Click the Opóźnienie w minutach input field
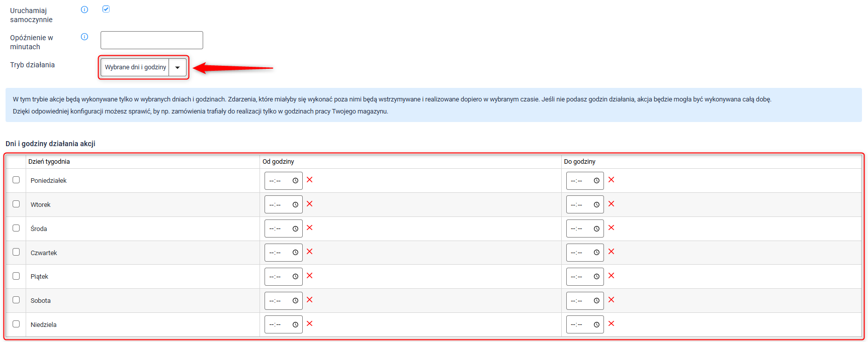The height and width of the screenshot is (342, 868). pyautogui.click(x=152, y=40)
